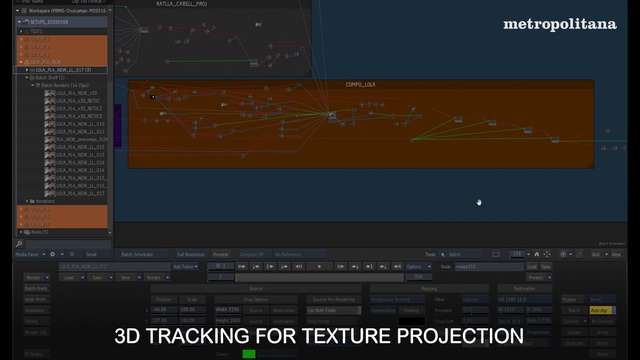640x360 pixels.
Task: Click the frame view rectangle icon
Action: tap(496, 254)
